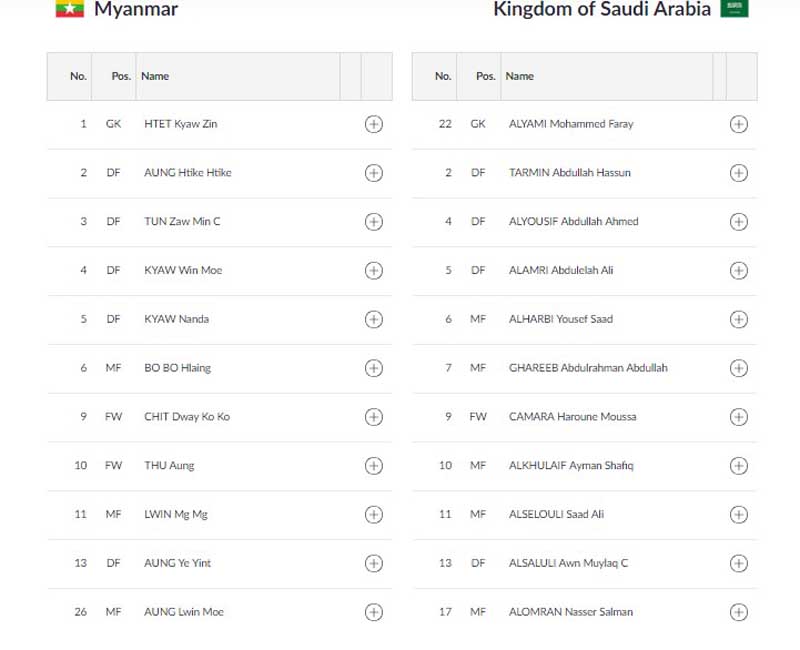Expand details for HTET Kyaw Zin
800x650 pixels.
coord(373,124)
